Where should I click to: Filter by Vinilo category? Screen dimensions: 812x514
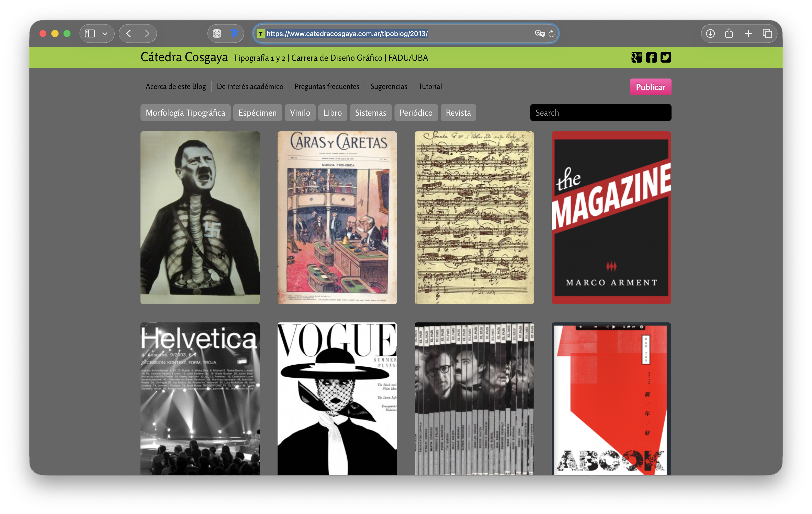[300, 113]
